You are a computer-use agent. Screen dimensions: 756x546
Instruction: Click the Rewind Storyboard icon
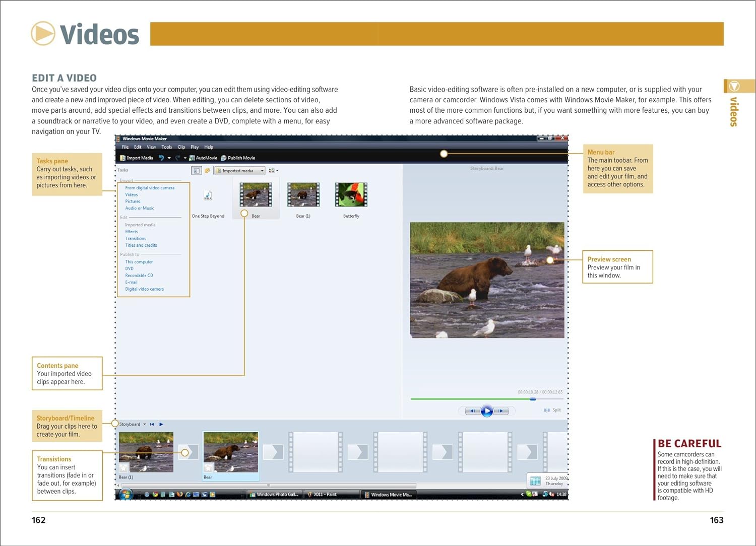pyautogui.click(x=152, y=424)
